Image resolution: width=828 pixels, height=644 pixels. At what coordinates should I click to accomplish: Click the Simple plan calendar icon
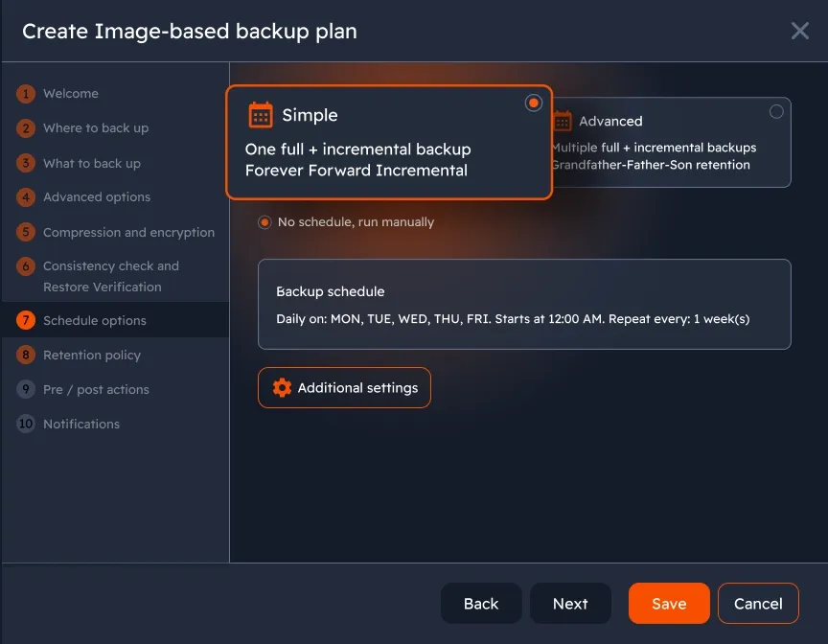260,114
